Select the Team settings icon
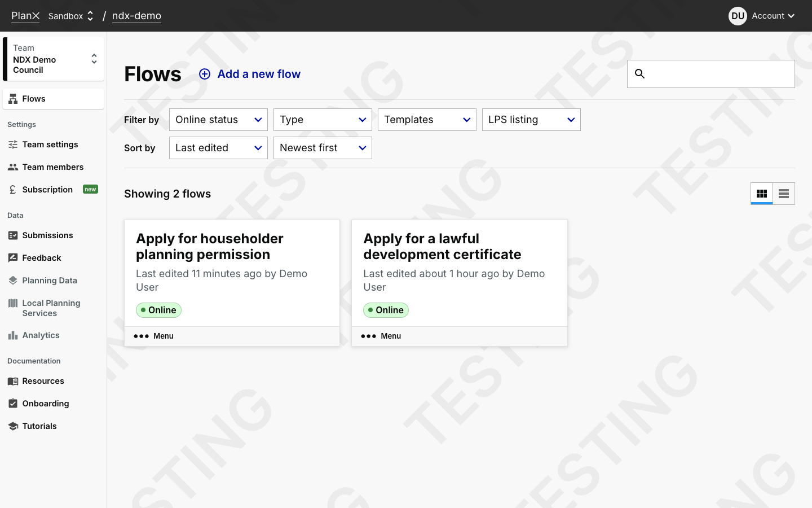Image resolution: width=812 pixels, height=508 pixels. [12, 144]
